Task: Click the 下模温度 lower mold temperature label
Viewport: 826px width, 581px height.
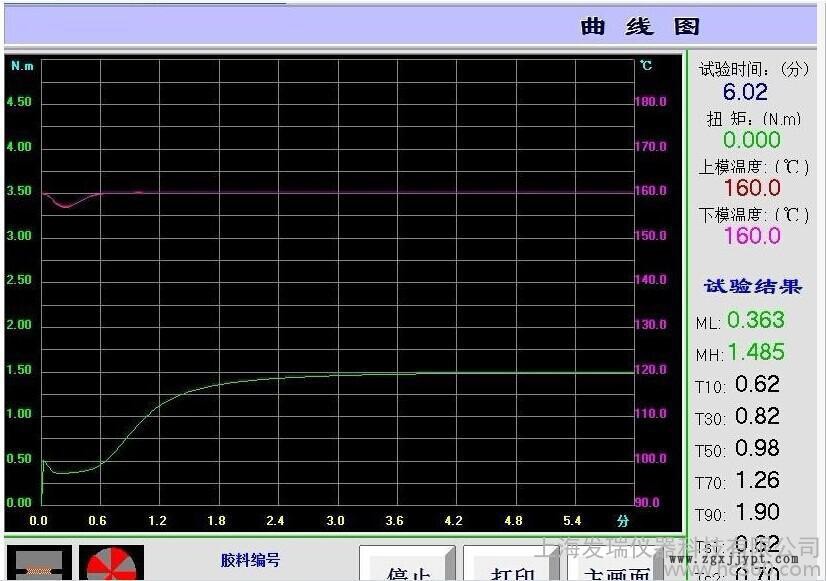Action: 754,215
